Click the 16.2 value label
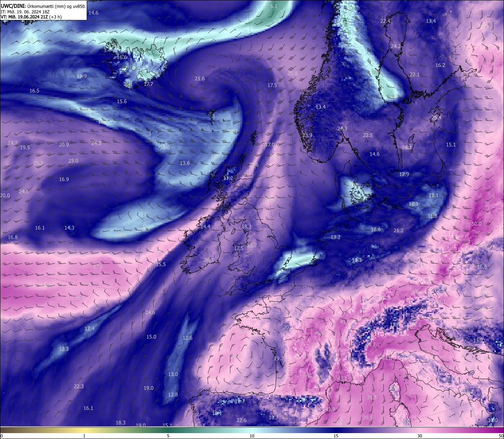Viewport: 504px width, 439px height. [x=440, y=65]
